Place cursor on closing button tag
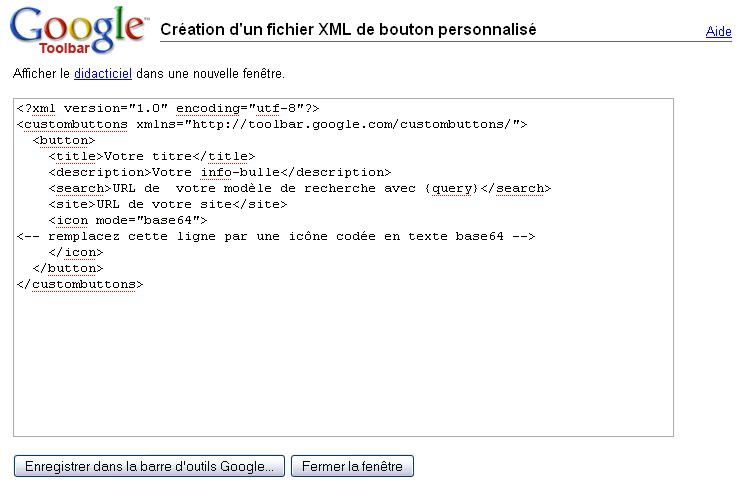The width and height of the screenshot is (738, 484). point(67,268)
